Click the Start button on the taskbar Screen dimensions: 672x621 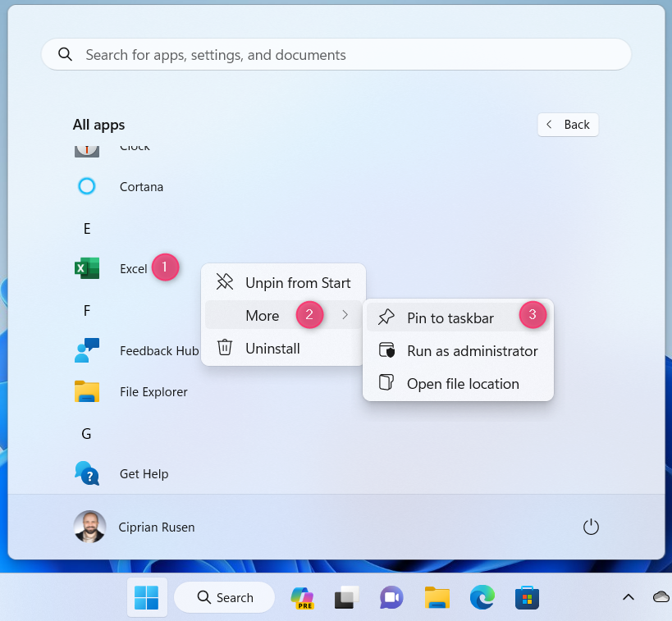(147, 597)
